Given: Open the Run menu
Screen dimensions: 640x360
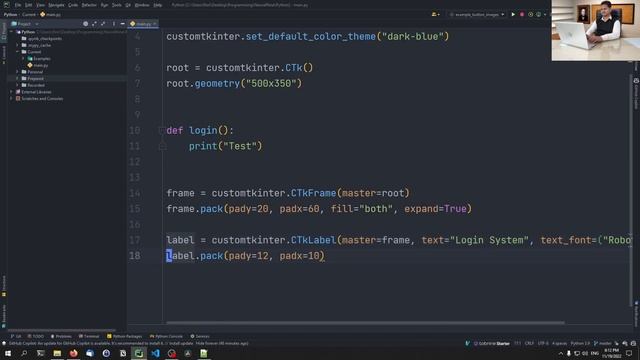Looking at the screenshot, I should point(104,5).
